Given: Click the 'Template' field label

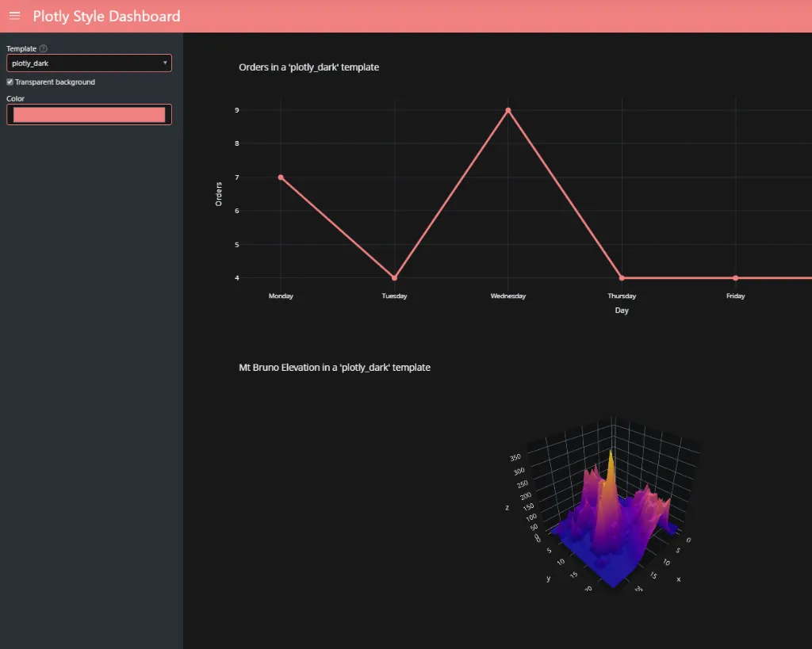Looking at the screenshot, I should point(21,48).
